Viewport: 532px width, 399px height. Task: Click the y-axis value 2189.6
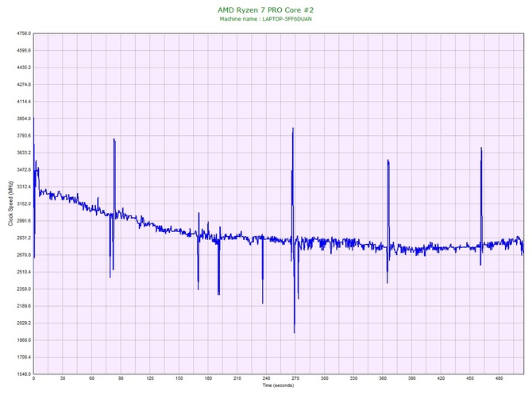tap(24, 306)
